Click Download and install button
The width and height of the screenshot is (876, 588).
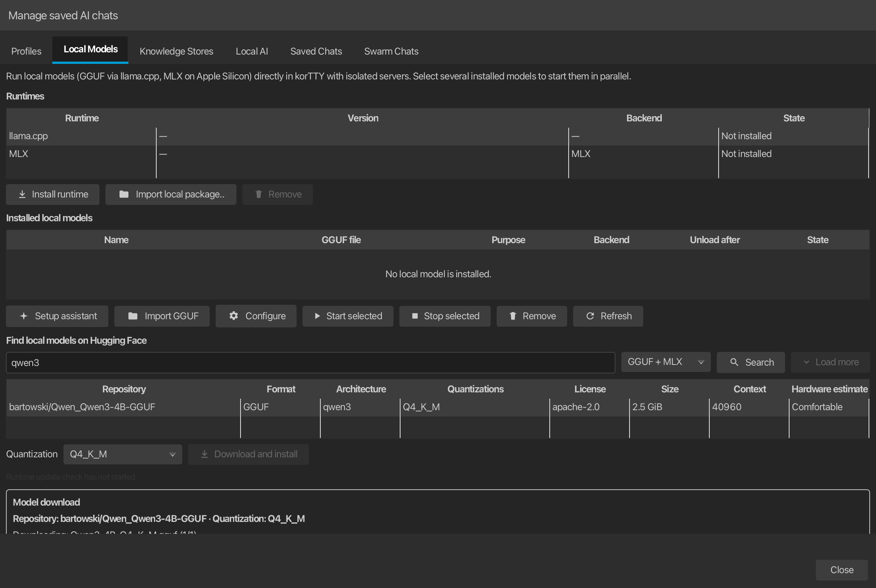pos(248,454)
